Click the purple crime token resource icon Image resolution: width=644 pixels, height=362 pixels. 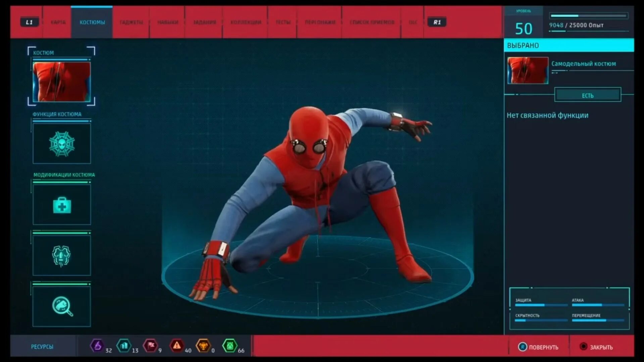[97, 346]
